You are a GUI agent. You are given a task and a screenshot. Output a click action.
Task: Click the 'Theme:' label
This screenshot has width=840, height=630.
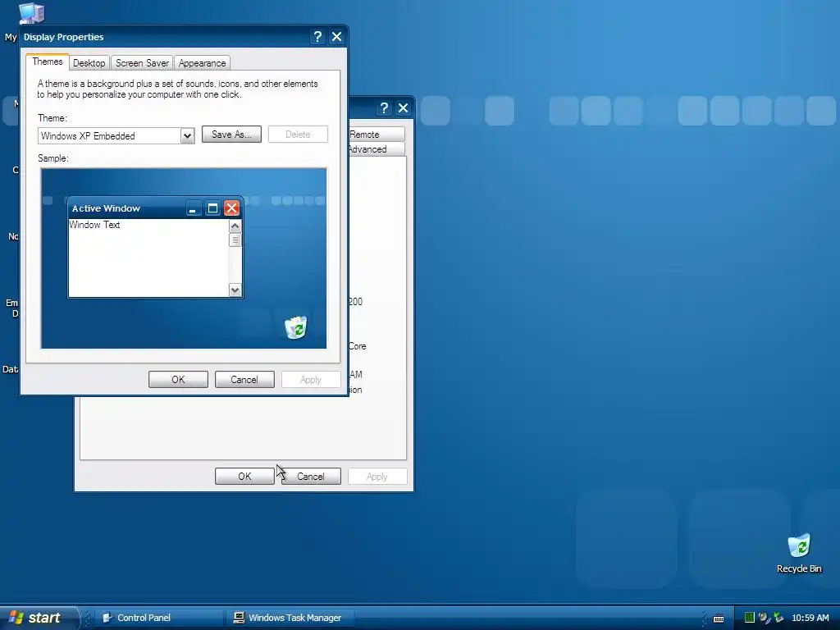pyautogui.click(x=52, y=118)
